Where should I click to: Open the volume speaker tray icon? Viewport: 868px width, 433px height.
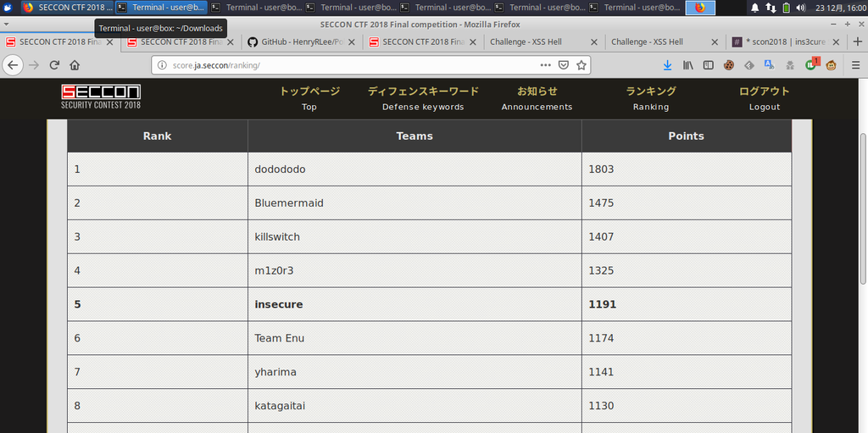801,8
